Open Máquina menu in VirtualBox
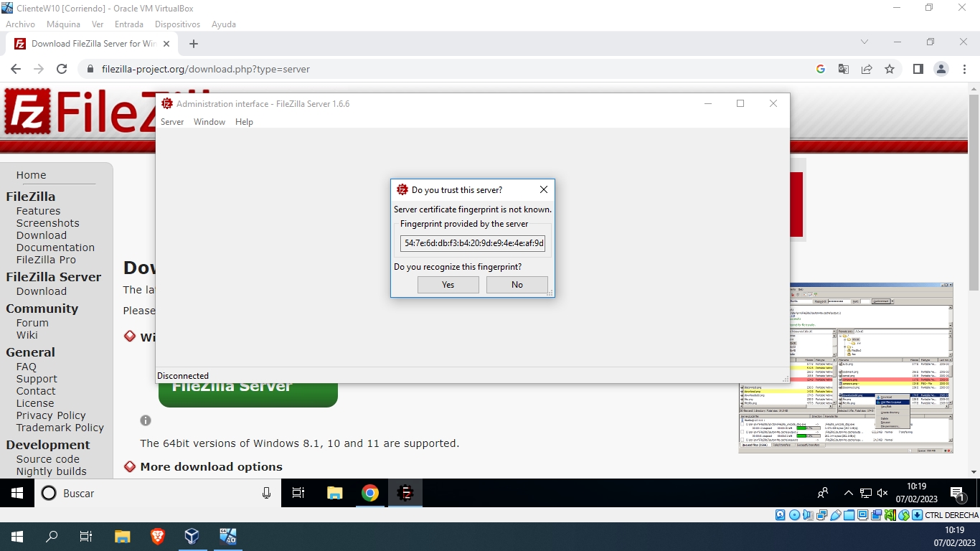 pyautogui.click(x=63, y=24)
